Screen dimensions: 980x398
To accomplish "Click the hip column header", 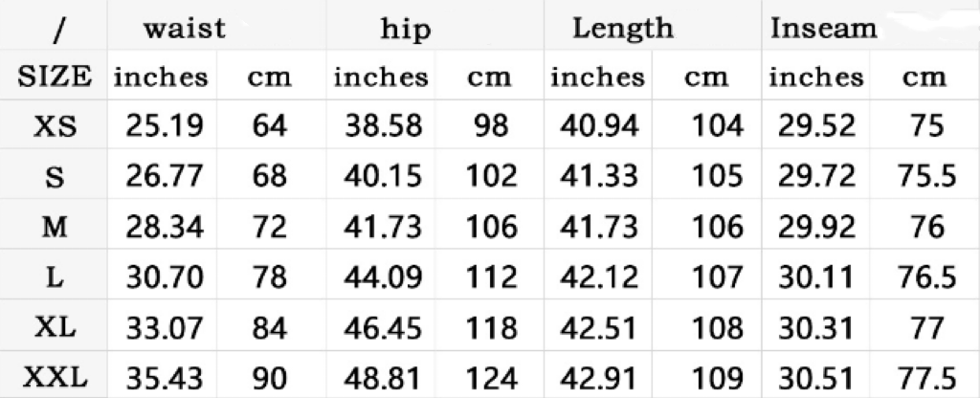I will 406,29.
